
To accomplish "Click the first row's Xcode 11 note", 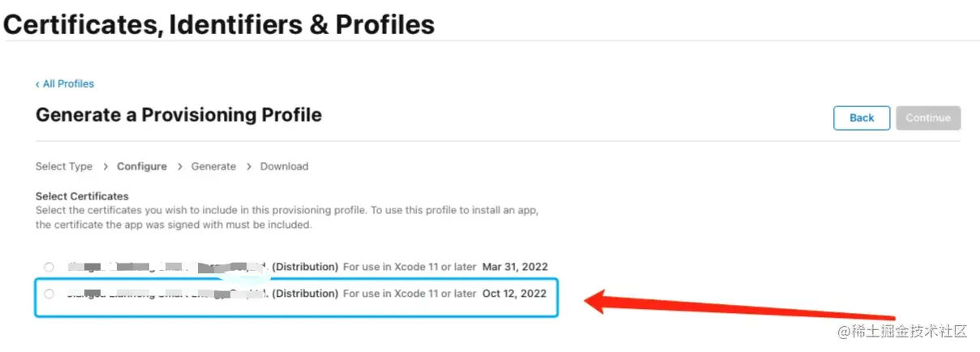I will coord(410,267).
